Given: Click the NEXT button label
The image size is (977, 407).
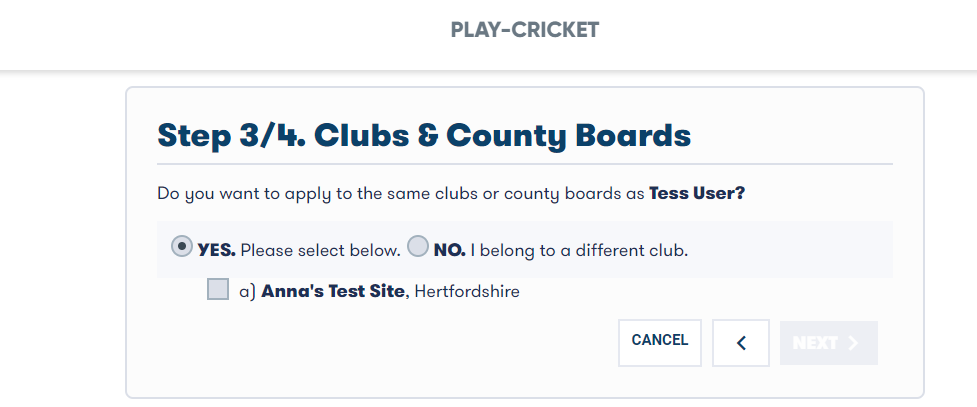Looking at the screenshot, I should point(815,343).
